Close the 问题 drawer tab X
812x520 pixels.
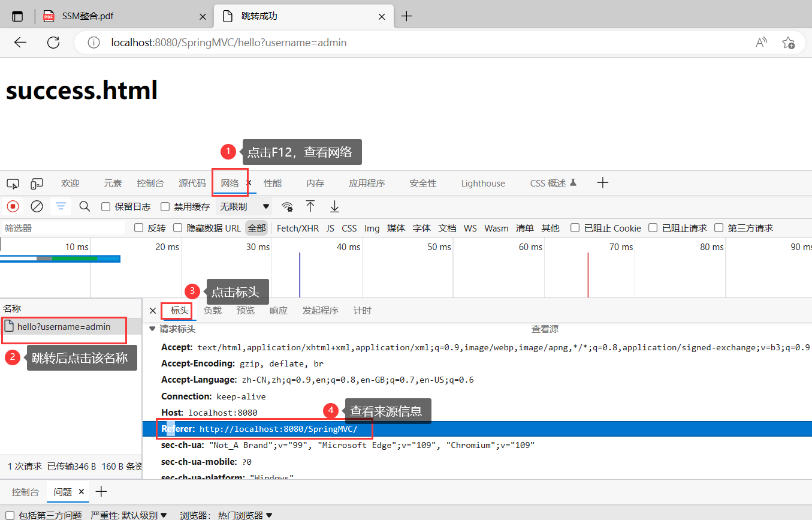click(x=81, y=492)
